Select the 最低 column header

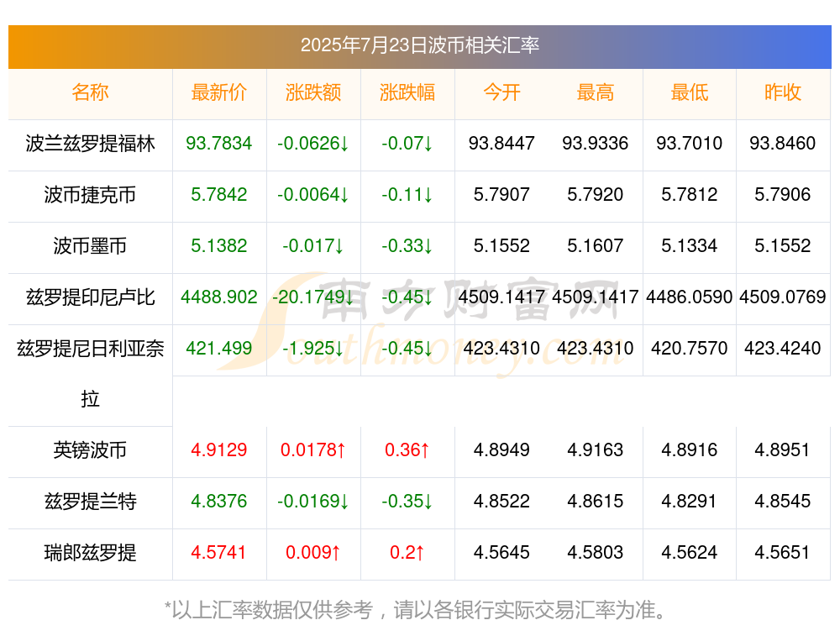click(x=690, y=92)
